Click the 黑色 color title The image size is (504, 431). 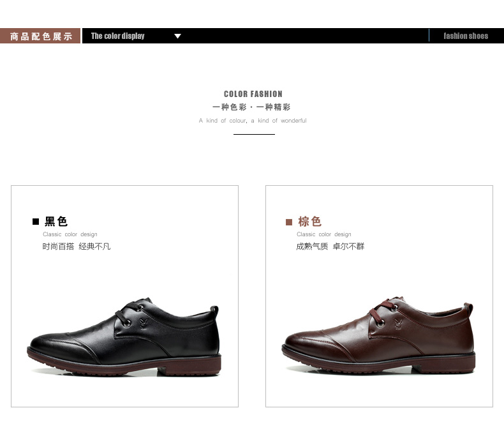(x=56, y=222)
